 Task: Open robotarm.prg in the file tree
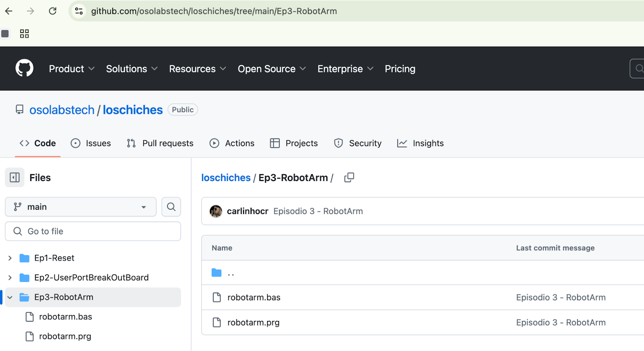pyautogui.click(x=65, y=336)
